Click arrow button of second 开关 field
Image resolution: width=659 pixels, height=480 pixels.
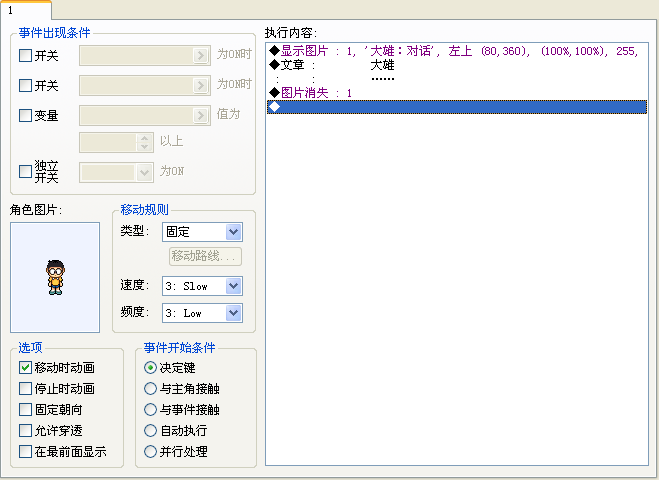tap(201, 85)
